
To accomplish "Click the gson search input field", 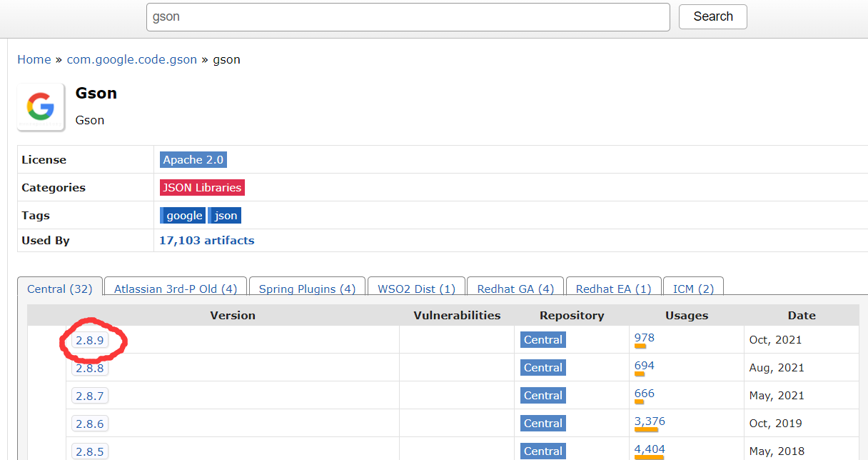I will [x=408, y=16].
